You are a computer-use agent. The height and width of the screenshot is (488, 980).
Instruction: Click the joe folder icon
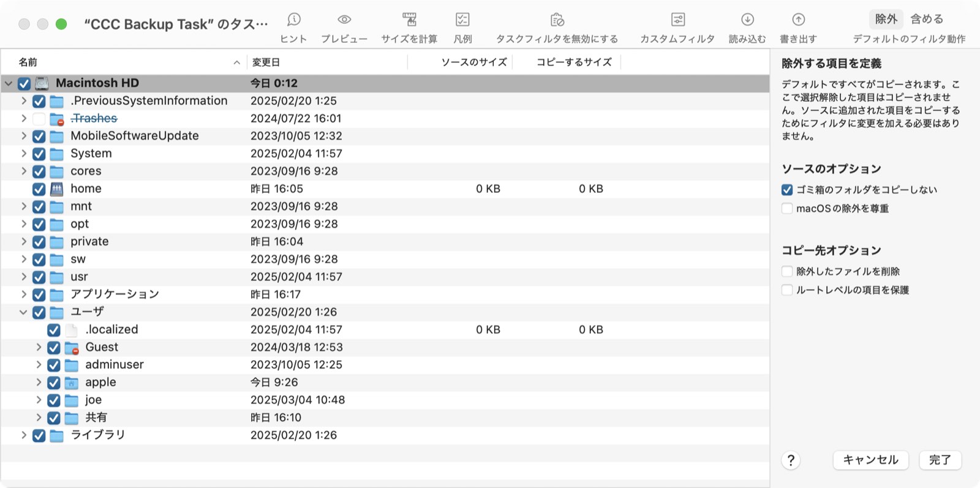coord(72,400)
